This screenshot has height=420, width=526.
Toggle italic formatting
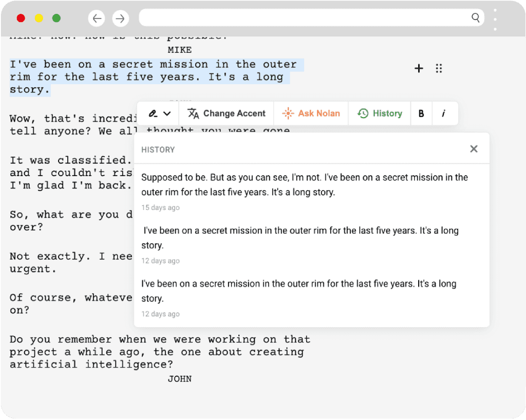pyautogui.click(x=444, y=113)
